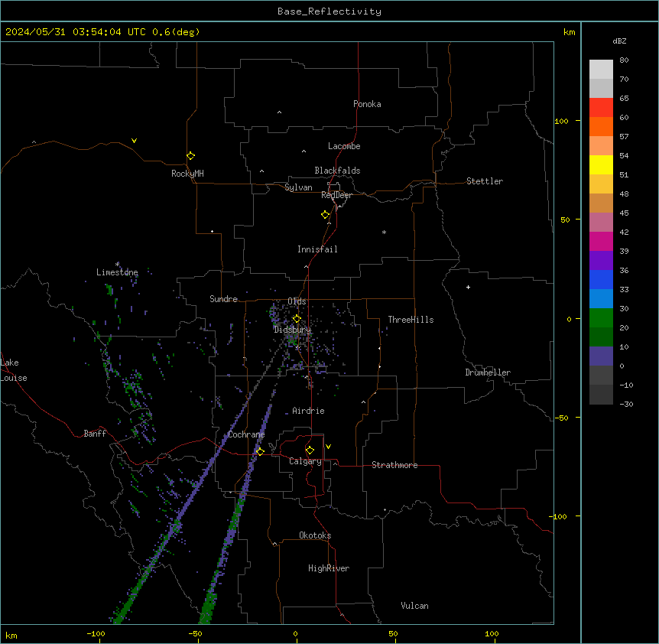The height and width of the screenshot is (644, 659).
Task: Select the yellow diamond marker beside Cochrane
Action: click(x=260, y=451)
